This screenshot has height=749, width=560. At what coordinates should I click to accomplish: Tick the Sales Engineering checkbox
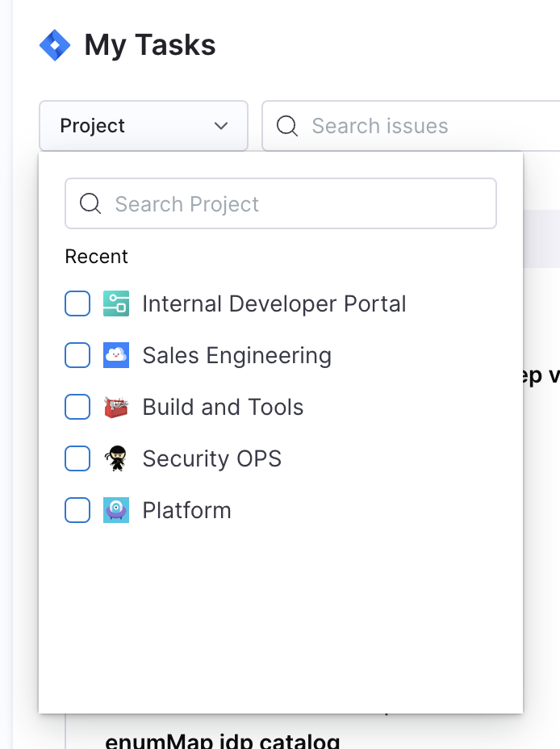click(77, 355)
